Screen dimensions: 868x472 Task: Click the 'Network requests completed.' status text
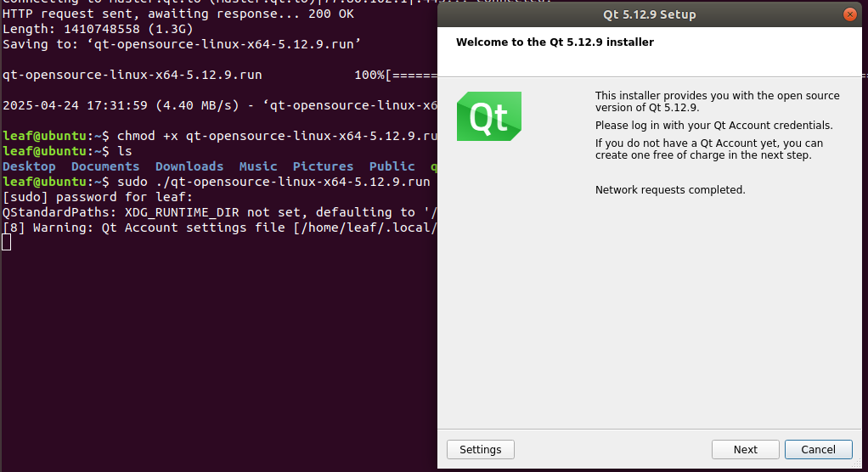click(x=670, y=190)
